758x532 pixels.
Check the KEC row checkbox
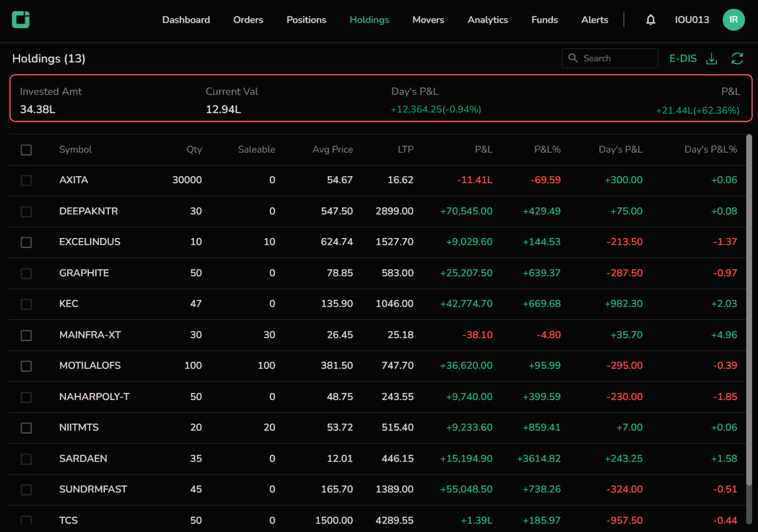[x=26, y=304]
